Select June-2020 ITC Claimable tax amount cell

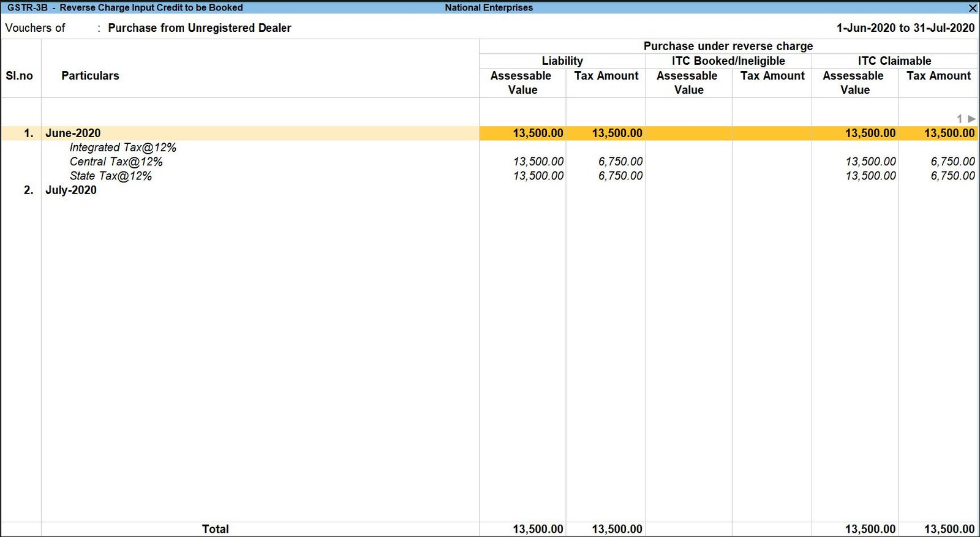tap(949, 133)
